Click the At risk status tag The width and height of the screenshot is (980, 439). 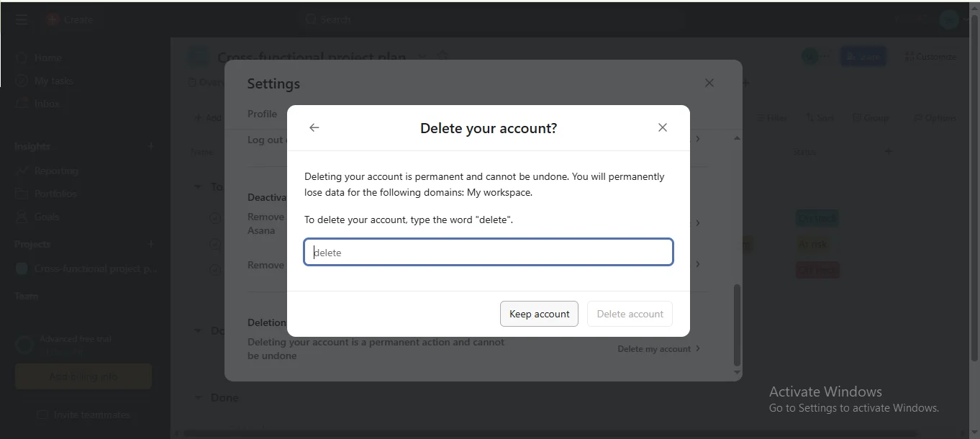(813, 244)
